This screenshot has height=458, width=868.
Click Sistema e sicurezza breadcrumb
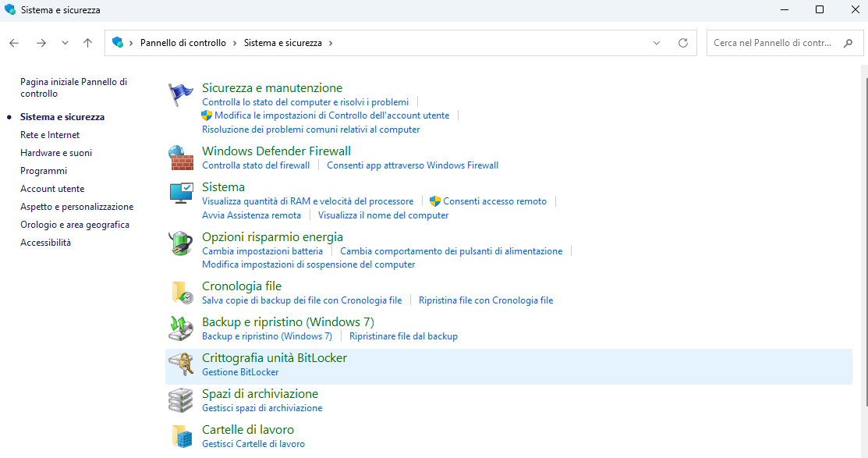point(283,43)
